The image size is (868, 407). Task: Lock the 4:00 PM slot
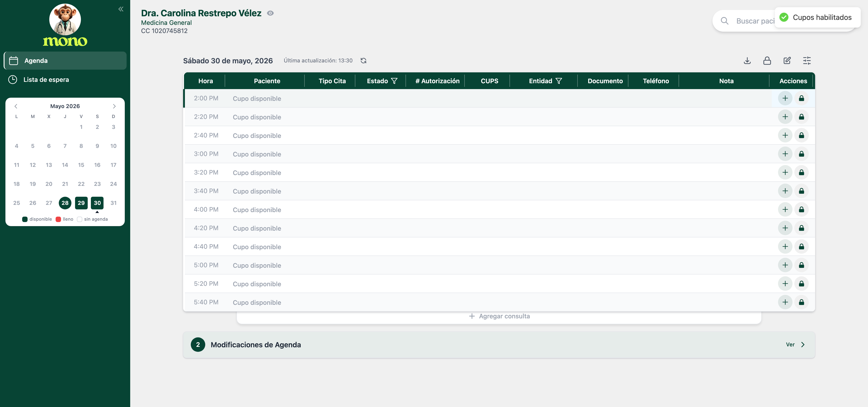point(801,210)
